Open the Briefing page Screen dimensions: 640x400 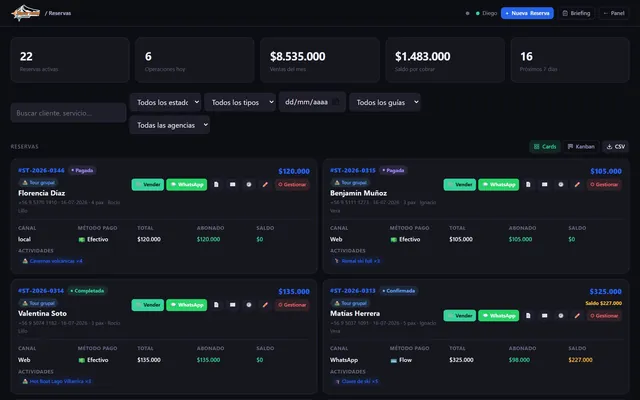(x=576, y=13)
